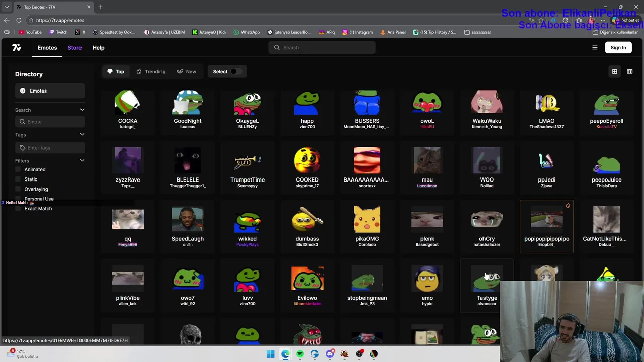Screen dimensions: 644x362
Task: Open YouTube bookmark
Action: pyautogui.click(x=30, y=32)
